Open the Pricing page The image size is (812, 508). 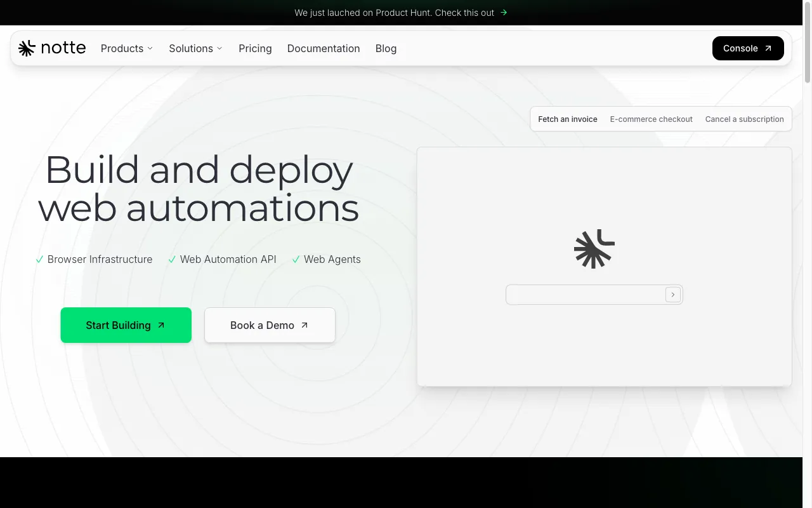tap(255, 48)
